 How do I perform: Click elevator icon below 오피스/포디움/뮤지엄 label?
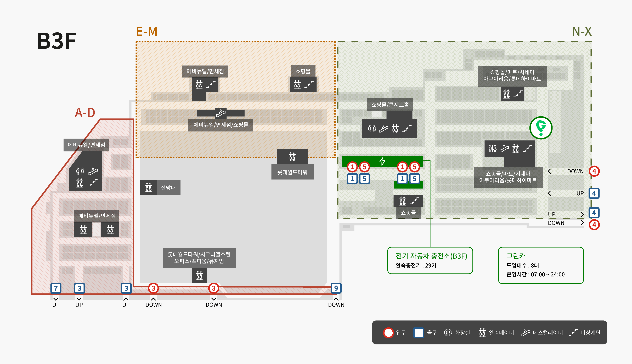click(199, 275)
